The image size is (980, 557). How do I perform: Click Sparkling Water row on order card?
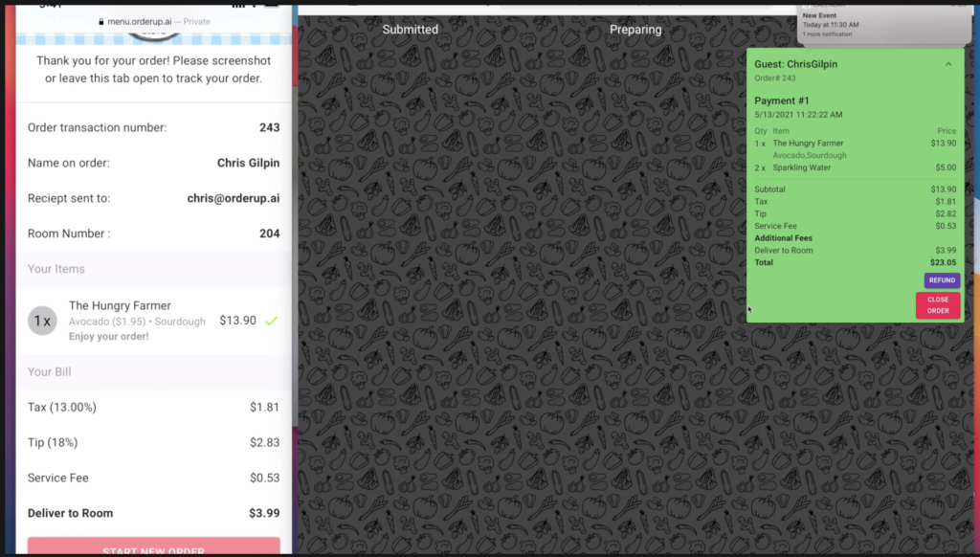click(855, 167)
